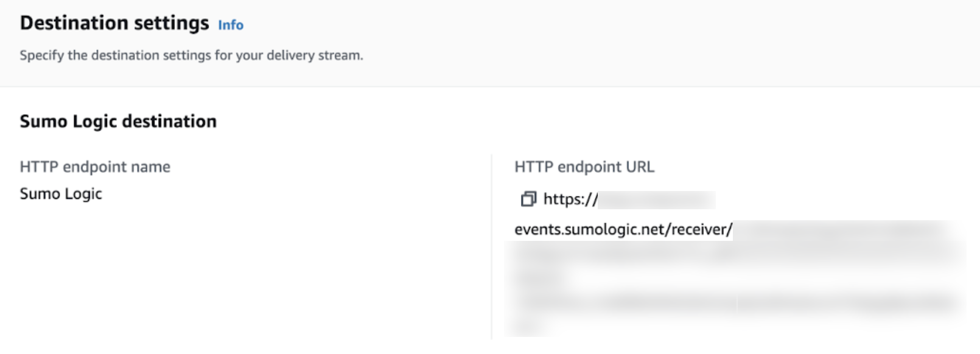The image size is (980, 354).
Task: Click the HTTP endpoint name label
Action: tap(95, 166)
